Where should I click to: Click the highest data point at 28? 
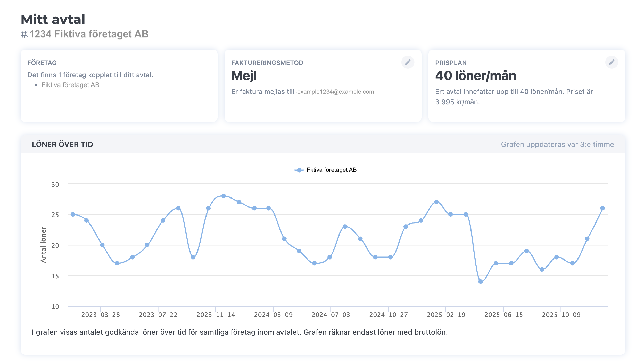tap(224, 196)
